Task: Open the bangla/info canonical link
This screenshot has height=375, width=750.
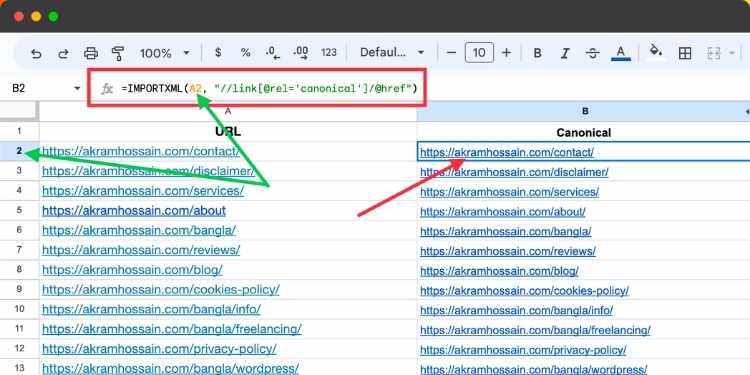Action: (x=517, y=310)
